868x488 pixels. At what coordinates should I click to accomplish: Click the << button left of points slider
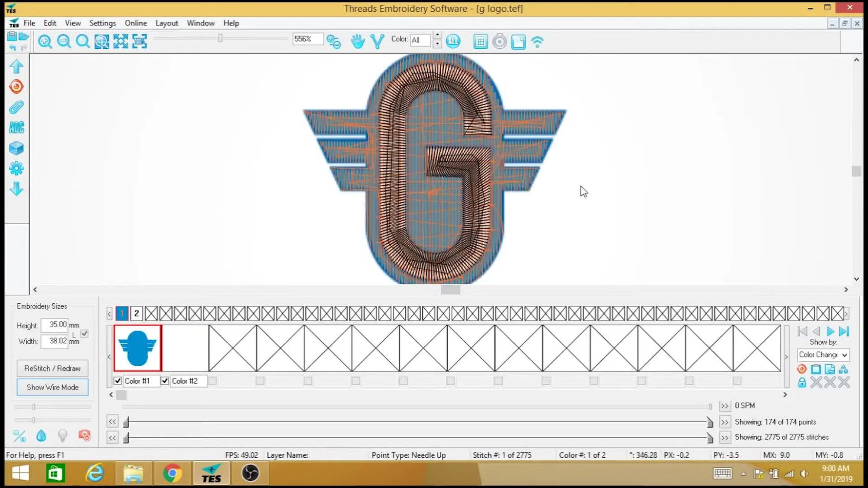click(112, 422)
